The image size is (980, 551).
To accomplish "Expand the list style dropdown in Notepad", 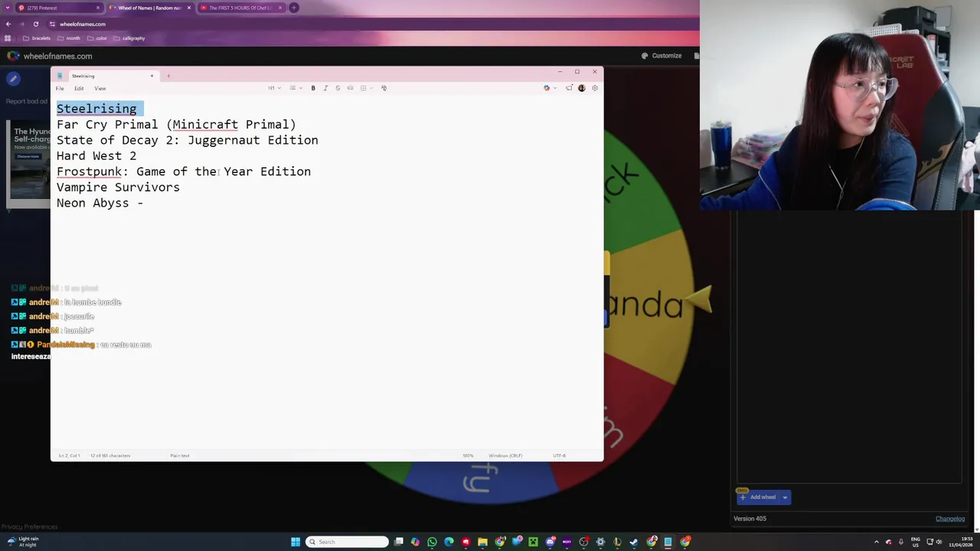I will pyautogui.click(x=296, y=88).
